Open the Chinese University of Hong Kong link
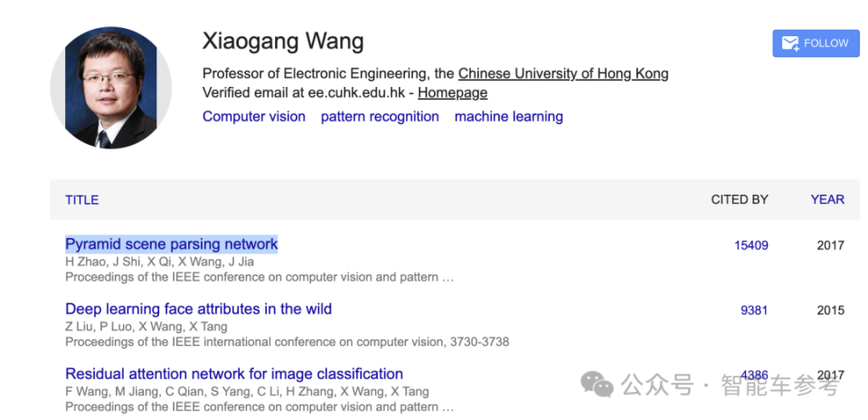Viewport: 868px width, 420px height. [x=563, y=73]
